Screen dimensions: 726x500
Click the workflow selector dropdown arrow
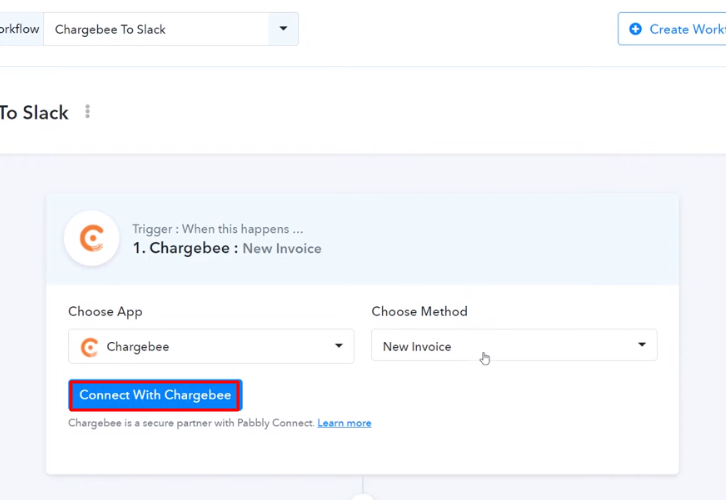coord(283,29)
